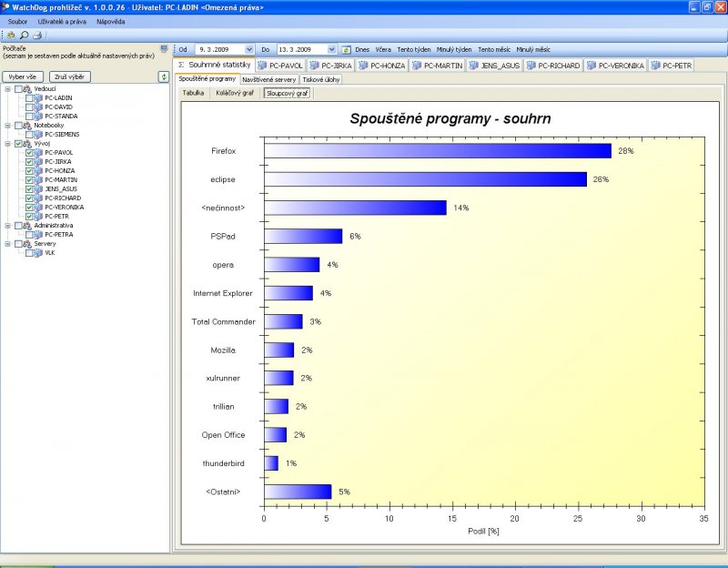The height and width of the screenshot is (568, 728).
Task: Click the computer icon of PC-LADIN in tree
Action: [38, 98]
